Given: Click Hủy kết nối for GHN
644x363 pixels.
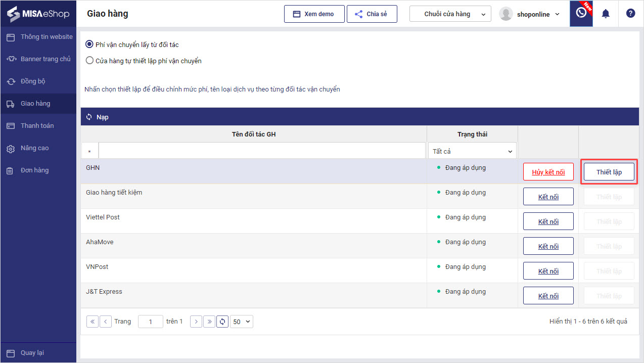Looking at the screenshot, I should point(548,172).
